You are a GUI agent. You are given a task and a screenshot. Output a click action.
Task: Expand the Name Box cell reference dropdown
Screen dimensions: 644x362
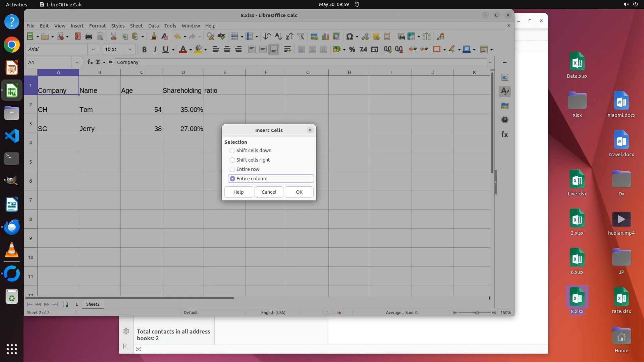click(x=77, y=62)
